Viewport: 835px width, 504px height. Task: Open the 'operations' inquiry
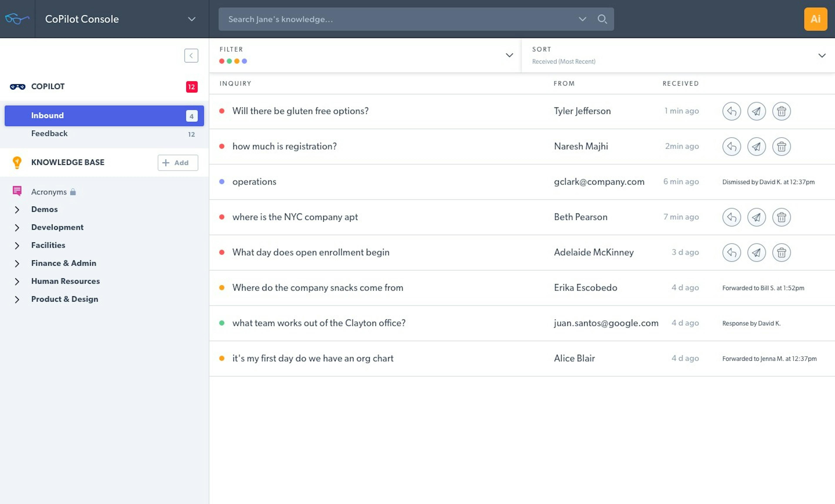[x=254, y=182]
